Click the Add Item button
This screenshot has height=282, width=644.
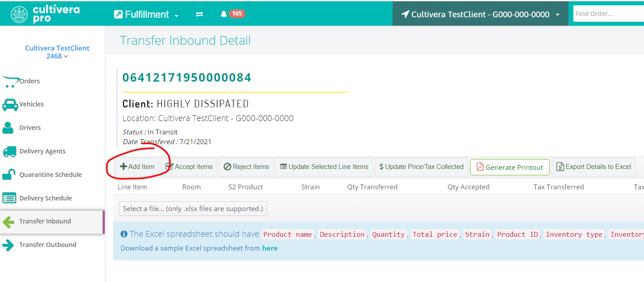(x=137, y=167)
